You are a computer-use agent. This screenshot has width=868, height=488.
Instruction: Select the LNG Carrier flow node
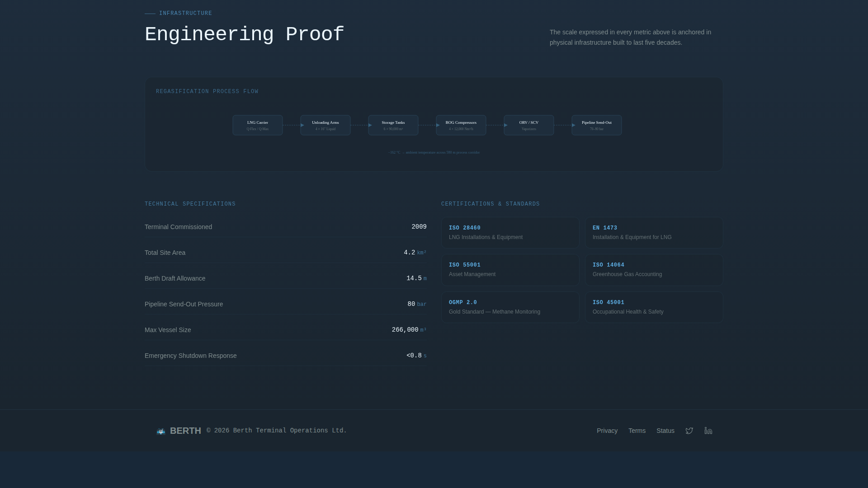pyautogui.click(x=258, y=125)
